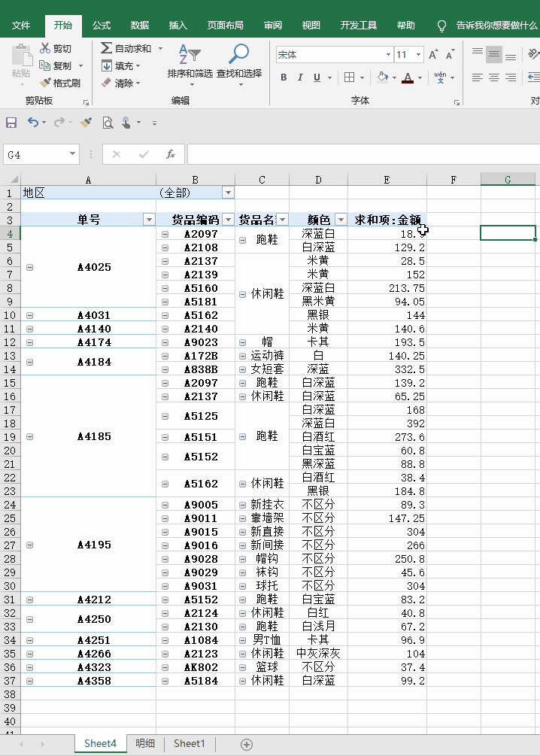This screenshot has width=540, height=756.
Task: Switch to the 公式 ribbon tab
Action: [102, 26]
